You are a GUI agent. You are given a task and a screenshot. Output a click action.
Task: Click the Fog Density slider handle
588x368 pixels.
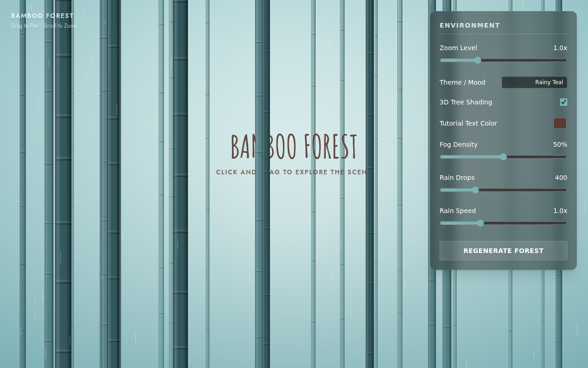tap(503, 157)
